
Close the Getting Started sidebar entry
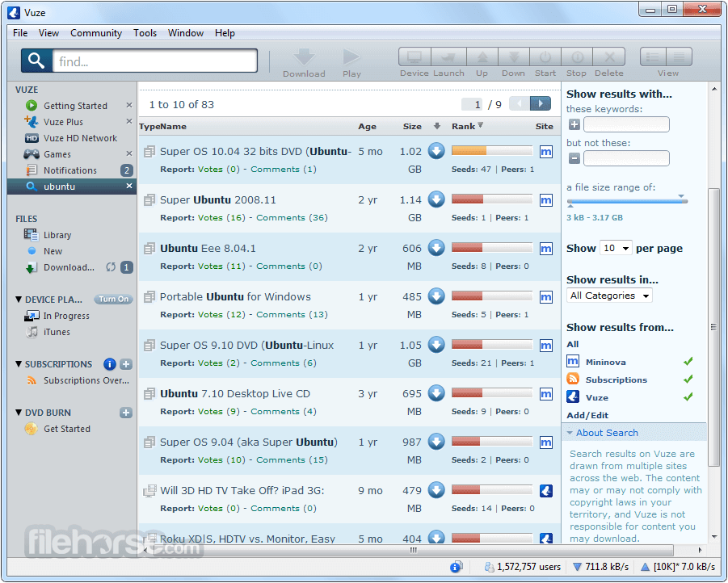pos(129,105)
